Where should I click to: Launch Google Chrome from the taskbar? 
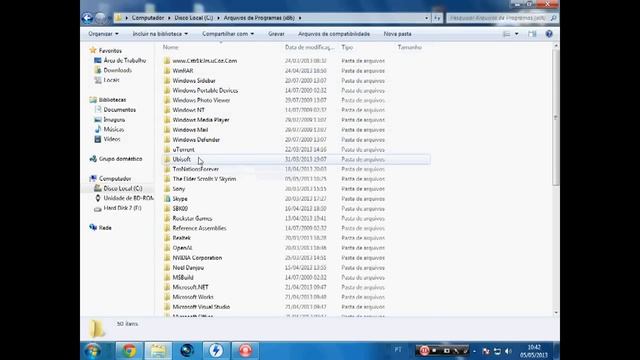pyautogui.click(x=129, y=351)
